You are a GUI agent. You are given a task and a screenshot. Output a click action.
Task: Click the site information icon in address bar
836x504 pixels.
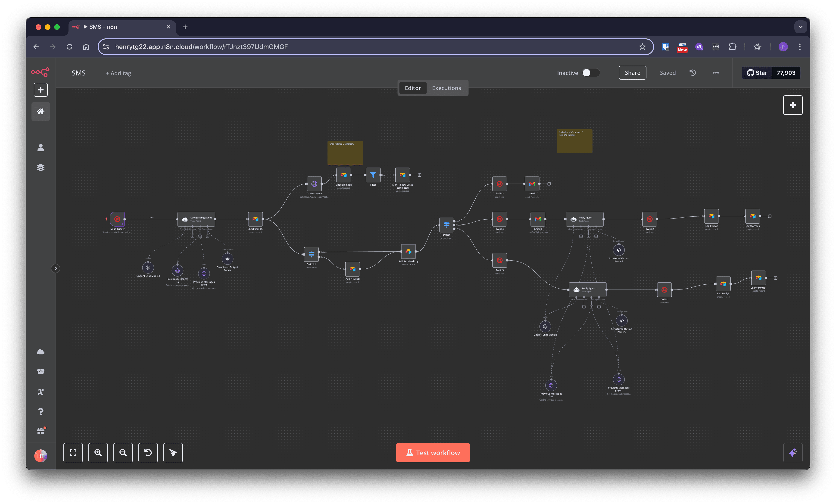tap(106, 47)
